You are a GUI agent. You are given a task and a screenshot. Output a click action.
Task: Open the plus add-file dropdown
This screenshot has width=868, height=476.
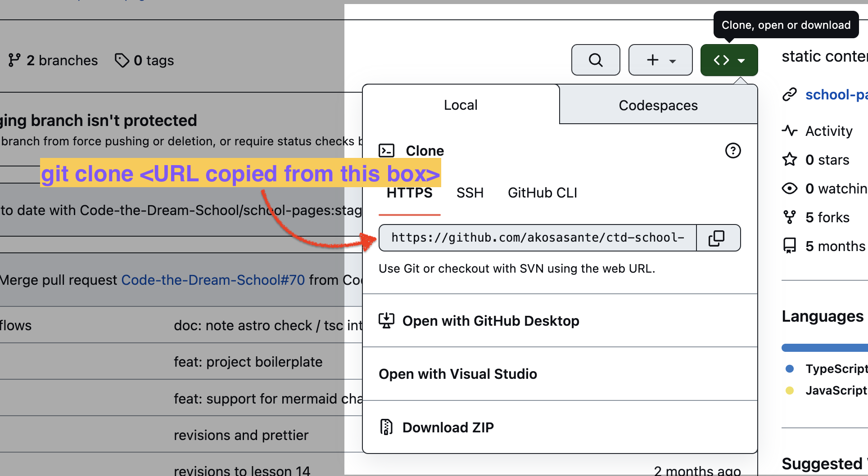coord(660,60)
